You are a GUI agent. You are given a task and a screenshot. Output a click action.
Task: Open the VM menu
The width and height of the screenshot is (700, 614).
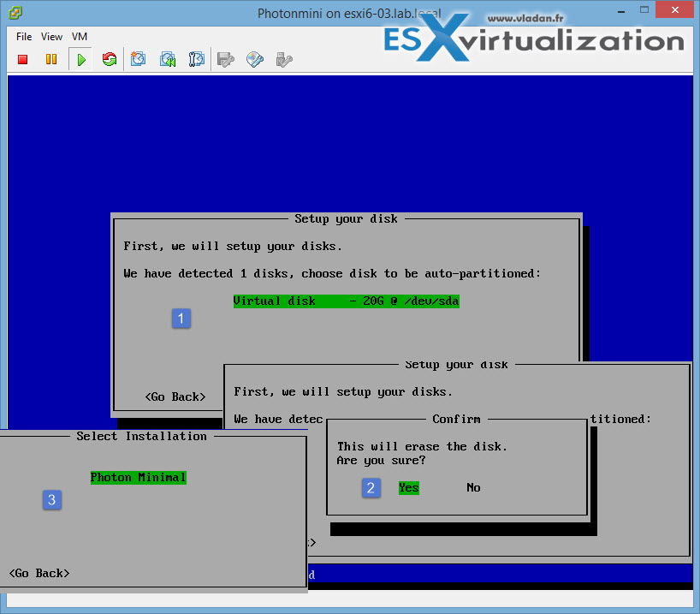(80, 37)
